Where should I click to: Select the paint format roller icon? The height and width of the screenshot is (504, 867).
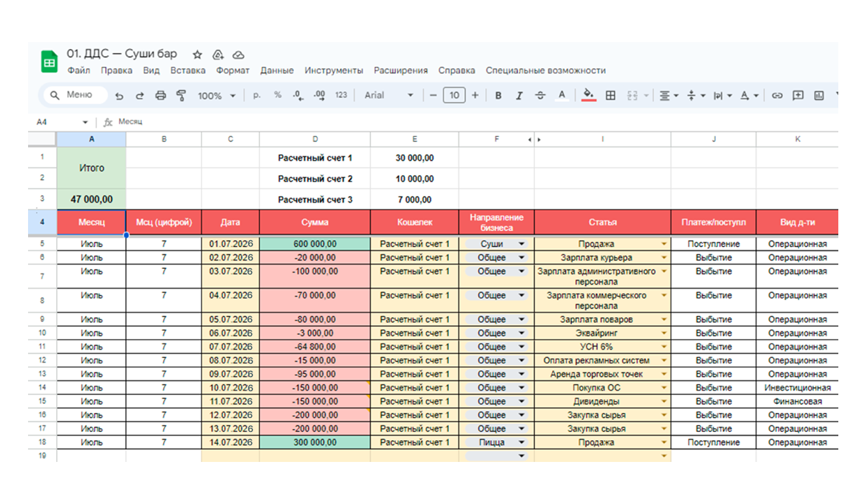pos(181,96)
